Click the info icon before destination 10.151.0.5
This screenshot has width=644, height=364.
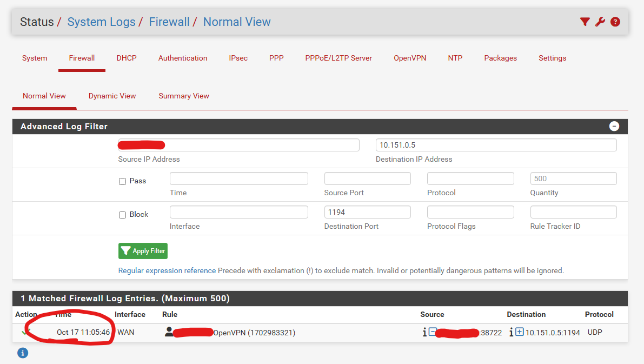(511, 333)
